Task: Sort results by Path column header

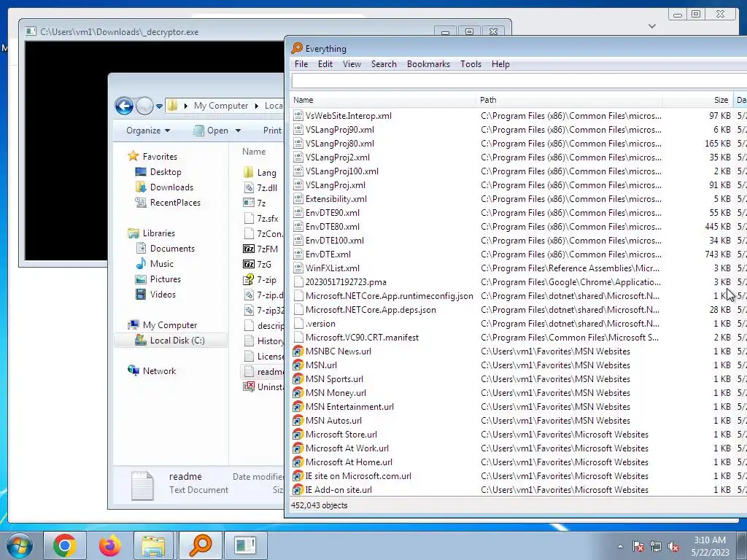Action: 569,100
